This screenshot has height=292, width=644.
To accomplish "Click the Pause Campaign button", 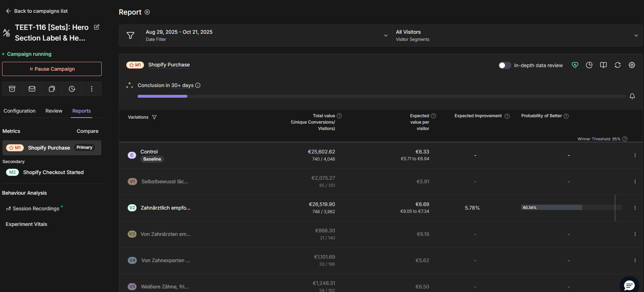I will (x=52, y=69).
